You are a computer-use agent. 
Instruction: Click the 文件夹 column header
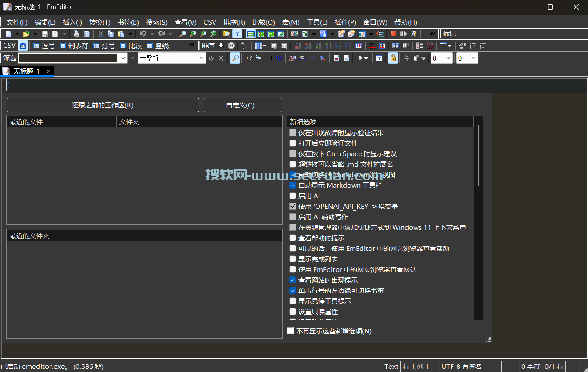click(199, 122)
